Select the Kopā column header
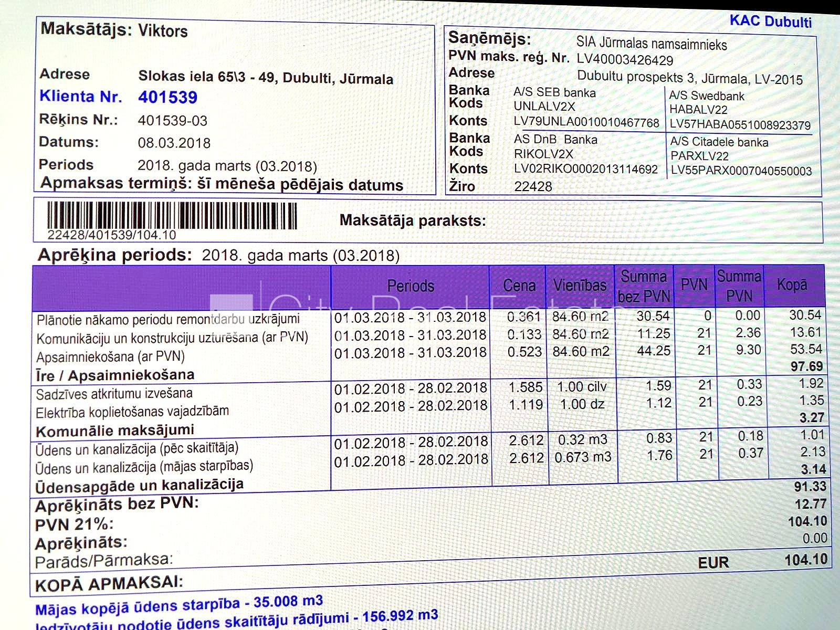Screen dimensions: 840x630 click(792, 285)
